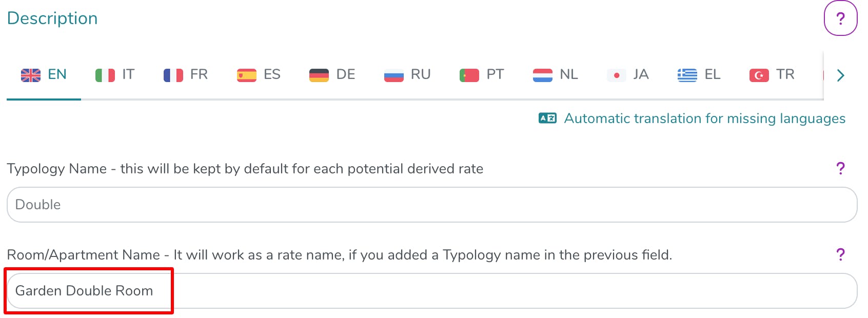868x318 pixels.
Task: Click Automatic translation for missing languages link
Action: pos(704,118)
